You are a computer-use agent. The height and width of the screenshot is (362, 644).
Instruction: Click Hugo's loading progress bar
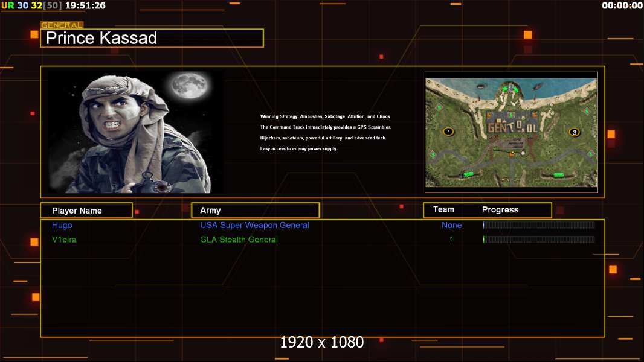pyautogui.click(x=539, y=224)
